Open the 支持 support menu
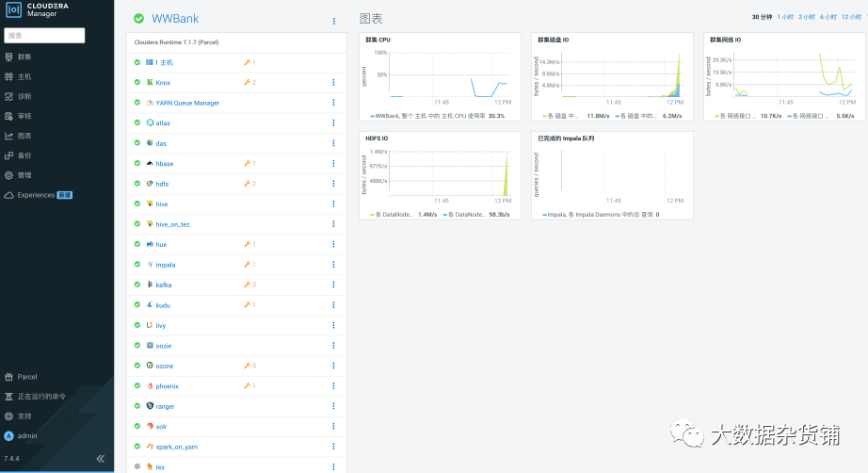 tap(18, 416)
